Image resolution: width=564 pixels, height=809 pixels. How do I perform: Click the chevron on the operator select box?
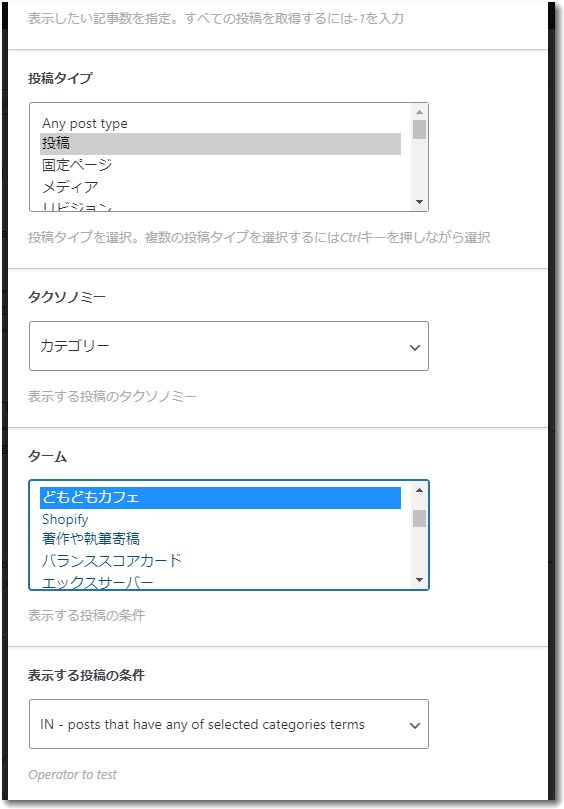pyautogui.click(x=414, y=725)
